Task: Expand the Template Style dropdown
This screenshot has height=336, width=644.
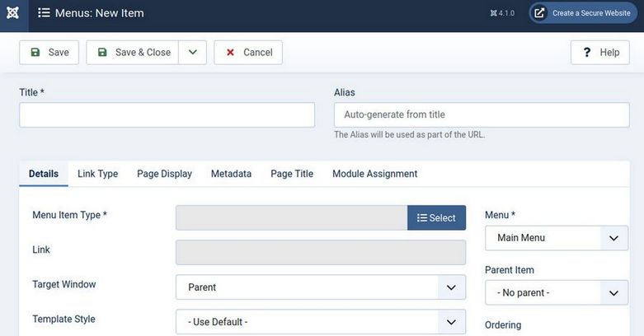Action: click(x=320, y=321)
